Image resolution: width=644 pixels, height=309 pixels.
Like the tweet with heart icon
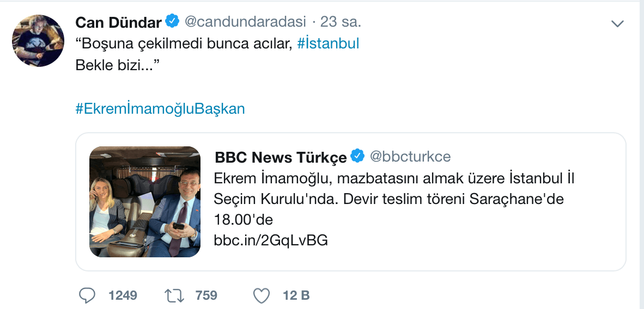[x=262, y=295]
